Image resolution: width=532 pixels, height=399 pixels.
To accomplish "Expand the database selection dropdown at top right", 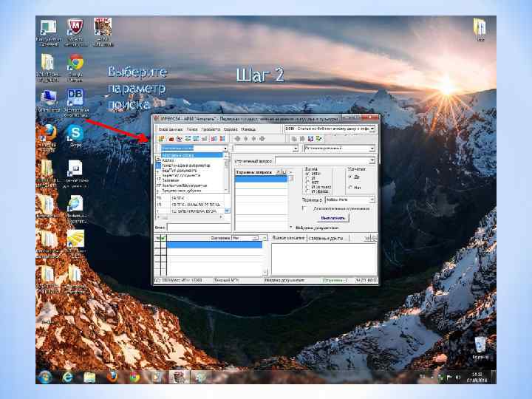I will (x=372, y=128).
